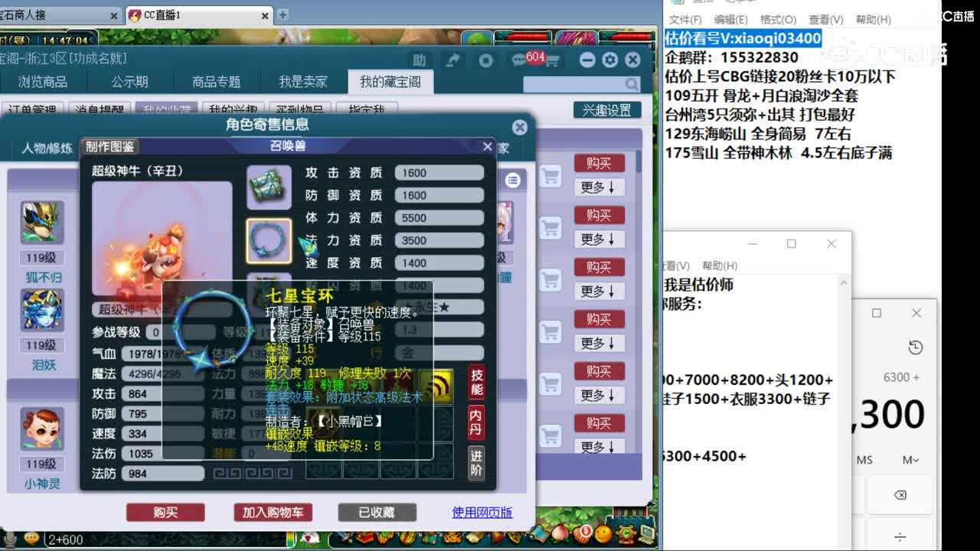Open the chat bubble icon on the toolbar
The image size is (980, 551).
point(518,60)
